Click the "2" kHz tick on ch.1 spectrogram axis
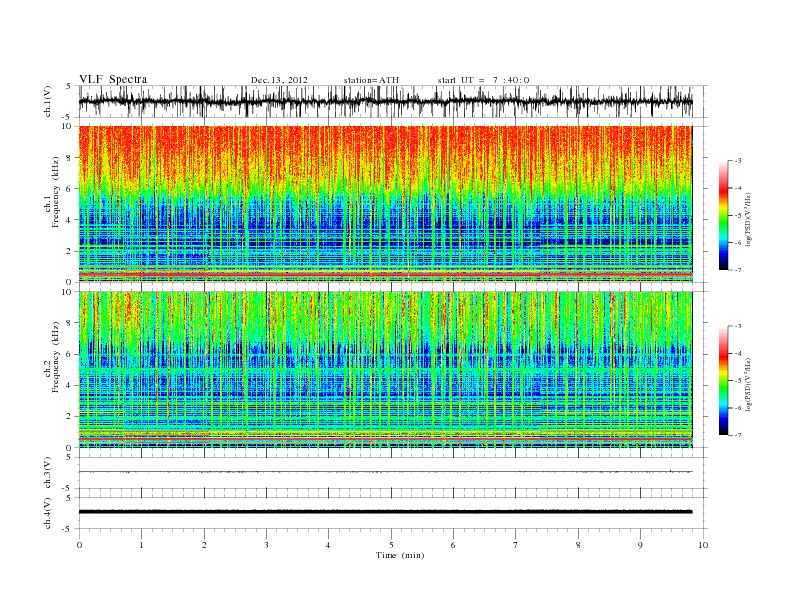 70,251
